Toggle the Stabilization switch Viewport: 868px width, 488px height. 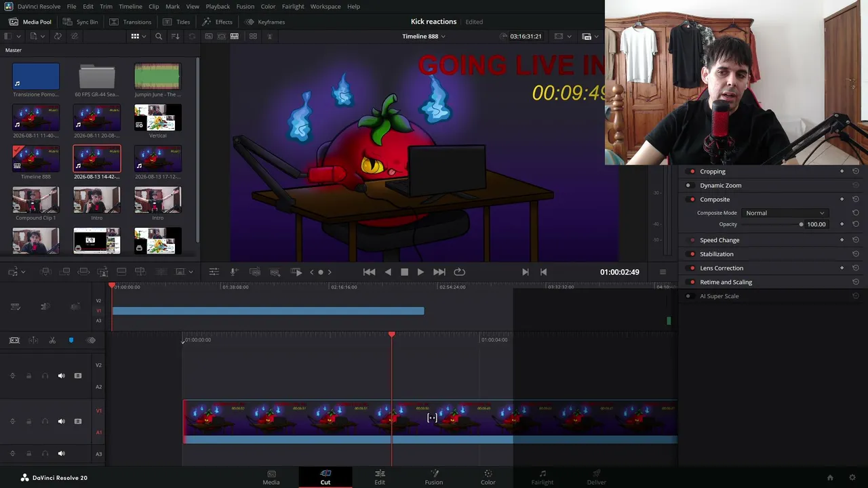click(692, 254)
